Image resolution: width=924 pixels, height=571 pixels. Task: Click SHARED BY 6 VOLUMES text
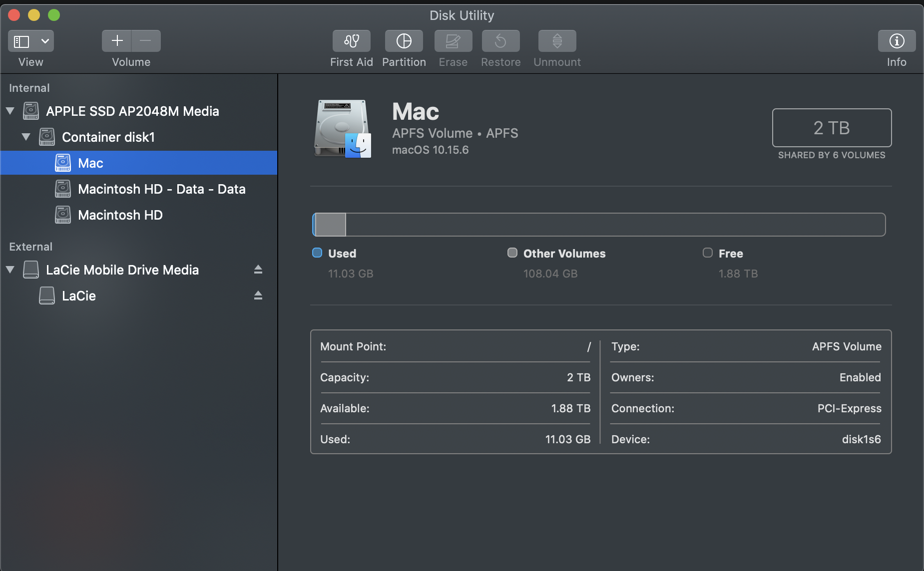(832, 155)
